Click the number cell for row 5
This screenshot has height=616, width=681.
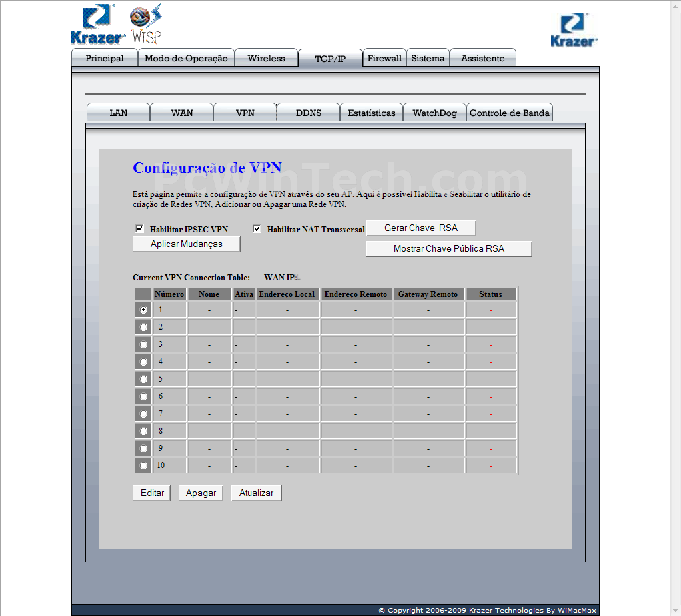click(169, 378)
